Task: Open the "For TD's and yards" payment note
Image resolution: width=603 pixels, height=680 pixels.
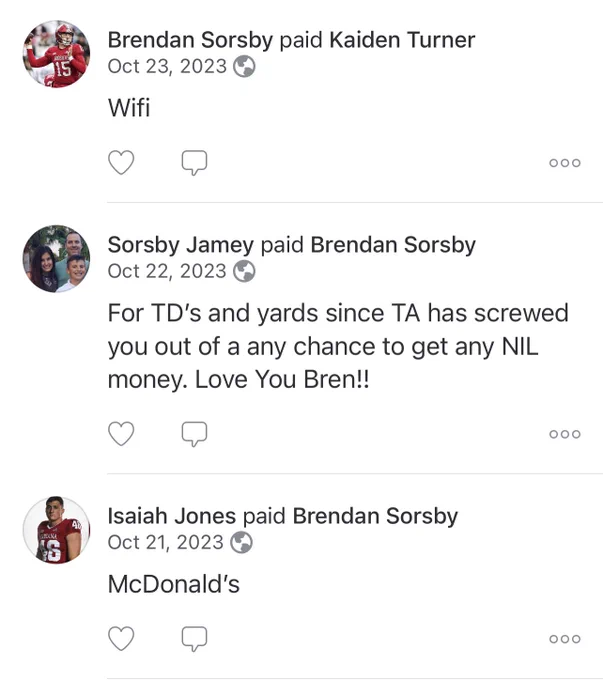Action: (338, 346)
